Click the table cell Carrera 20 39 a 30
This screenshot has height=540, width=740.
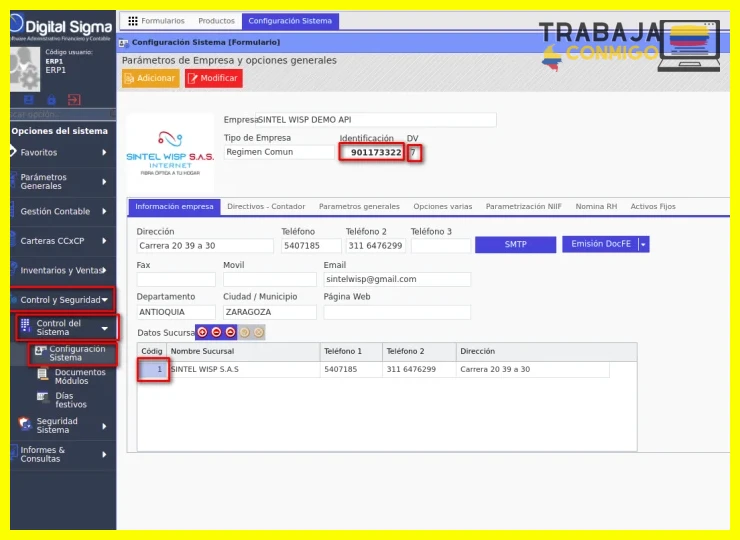click(533, 369)
